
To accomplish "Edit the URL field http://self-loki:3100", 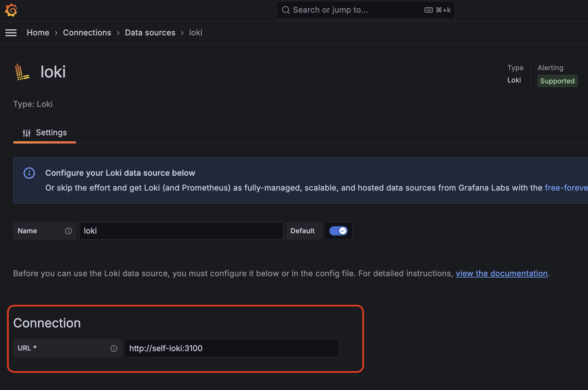I will click(x=232, y=348).
